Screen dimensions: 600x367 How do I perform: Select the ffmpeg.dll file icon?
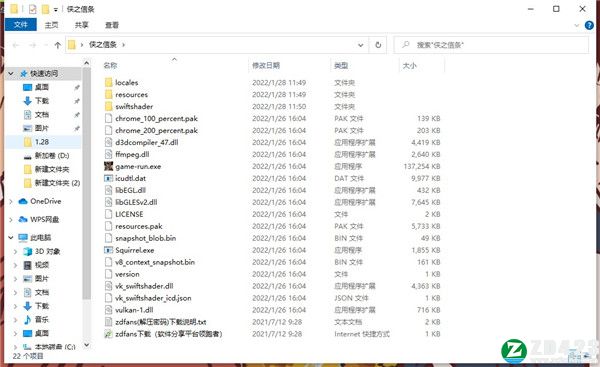pyautogui.click(x=109, y=154)
